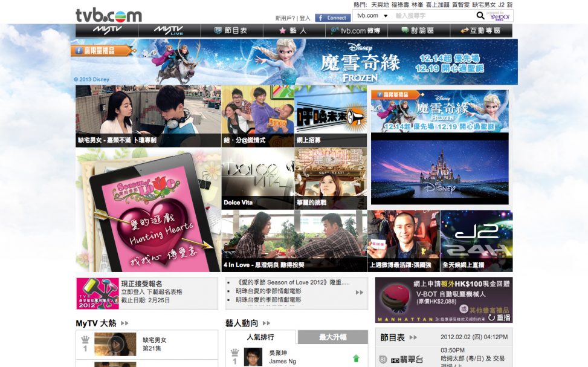
Task: Click hot topic 喜上加囍
Action: [x=438, y=5]
